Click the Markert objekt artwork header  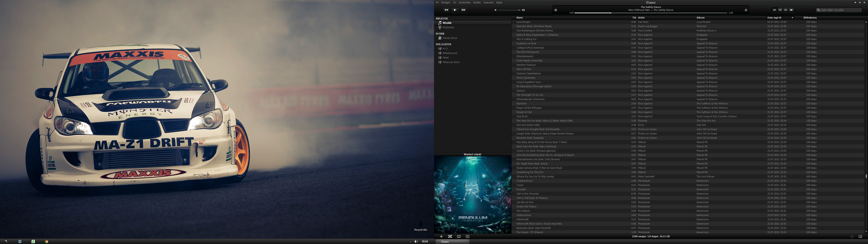(472, 154)
